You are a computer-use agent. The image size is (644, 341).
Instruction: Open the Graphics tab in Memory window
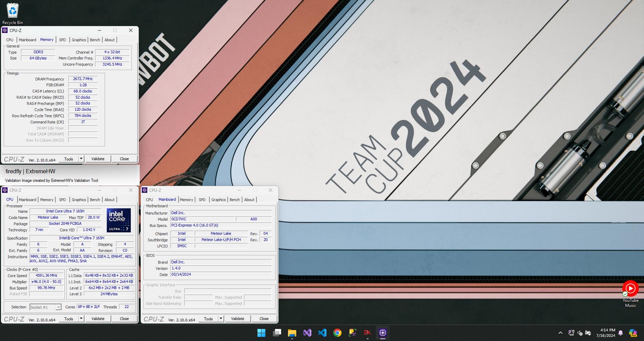[x=79, y=40]
